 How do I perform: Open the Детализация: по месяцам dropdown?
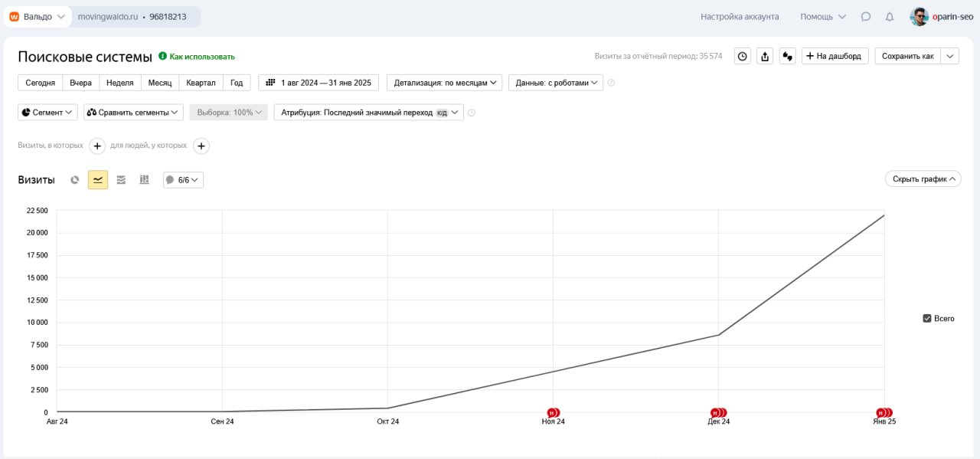pos(444,82)
